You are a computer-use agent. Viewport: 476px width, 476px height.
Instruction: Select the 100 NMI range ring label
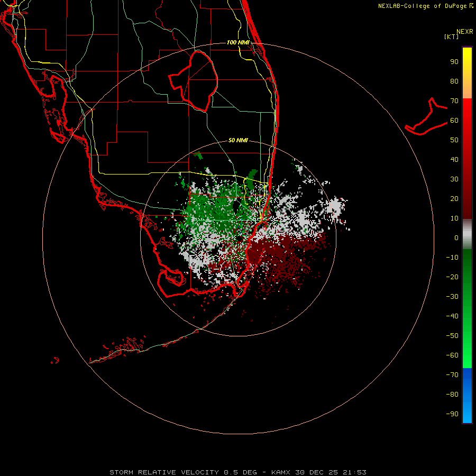[x=238, y=42]
